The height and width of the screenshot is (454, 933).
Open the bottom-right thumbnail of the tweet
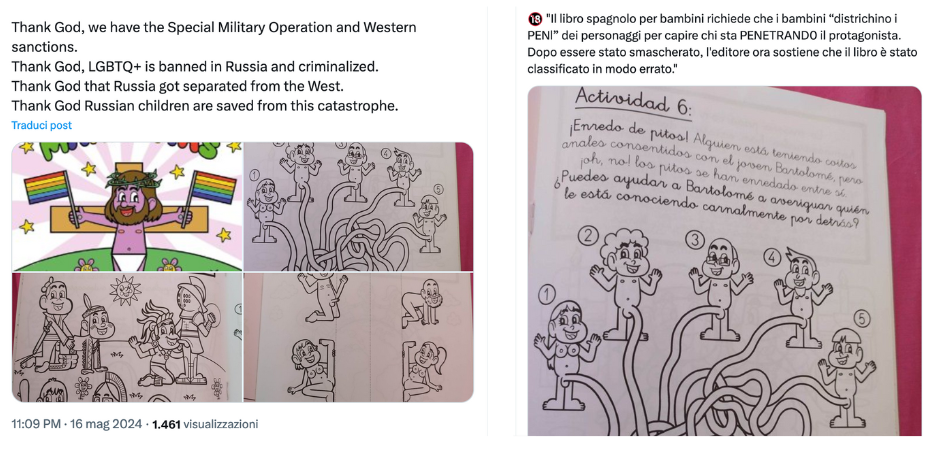[358, 337]
